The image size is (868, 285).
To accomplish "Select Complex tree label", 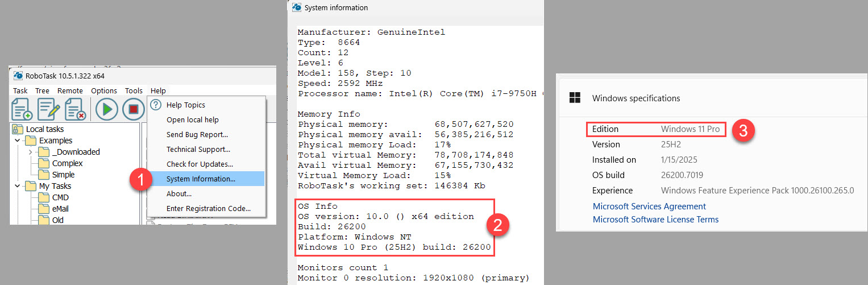I will (68, 163).
